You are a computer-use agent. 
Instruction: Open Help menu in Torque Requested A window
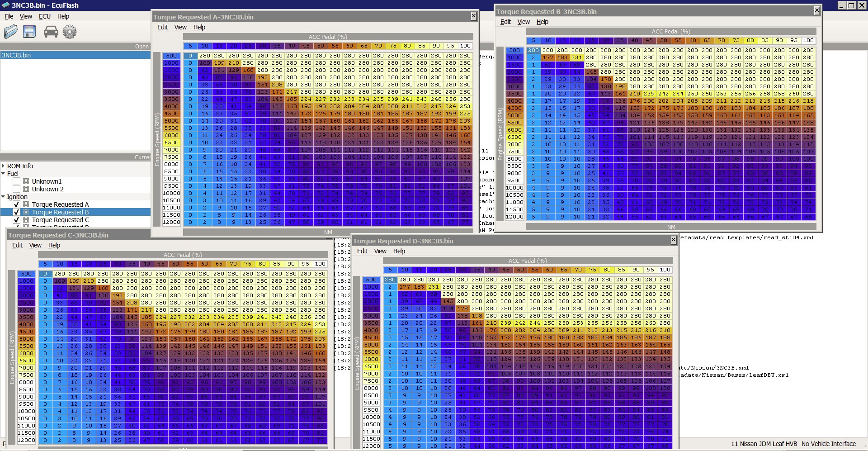pos(199,27)
